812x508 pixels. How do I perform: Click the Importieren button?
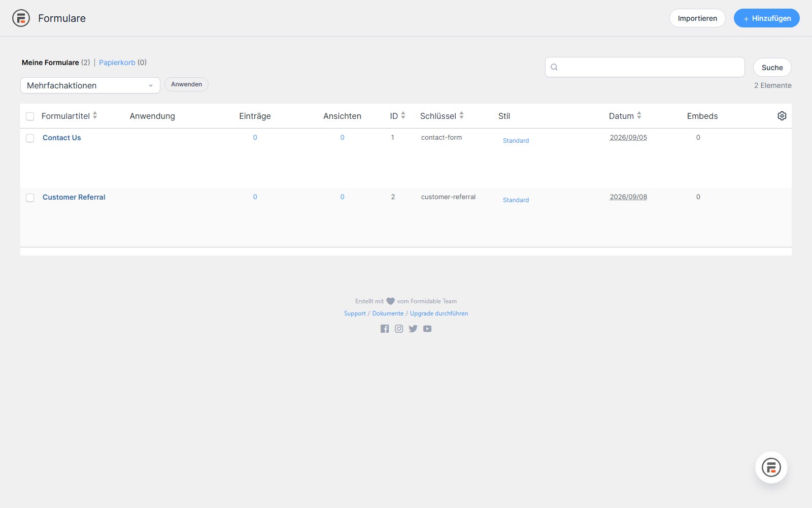pos(697,18)
